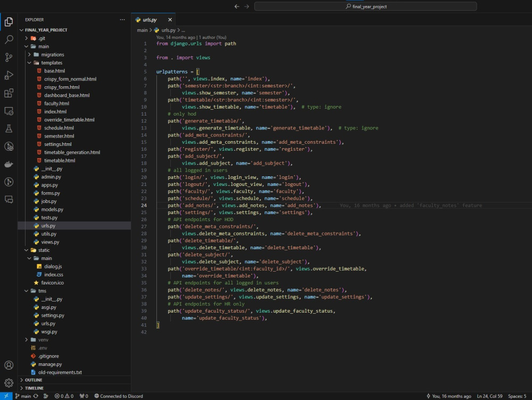Select the urls.py editor tab
The height and width of the screenshot is (400, 532).
click(154, 20)
